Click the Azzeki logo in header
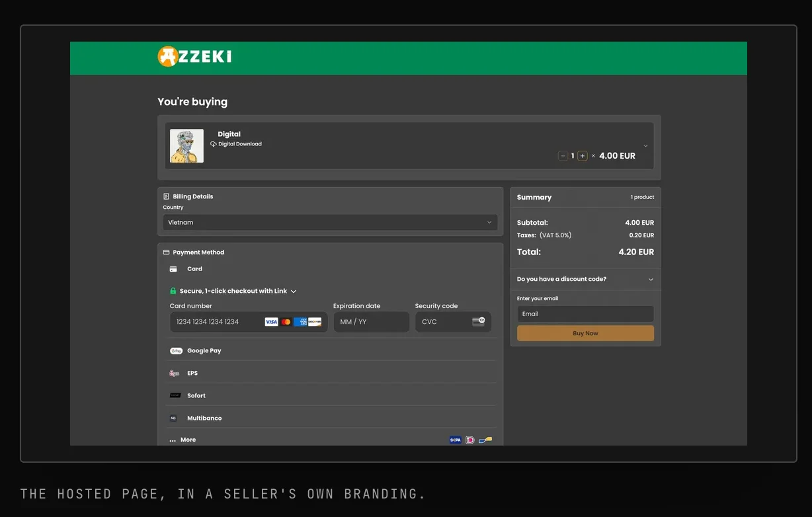The image size is (812, 517). [194, 57]
